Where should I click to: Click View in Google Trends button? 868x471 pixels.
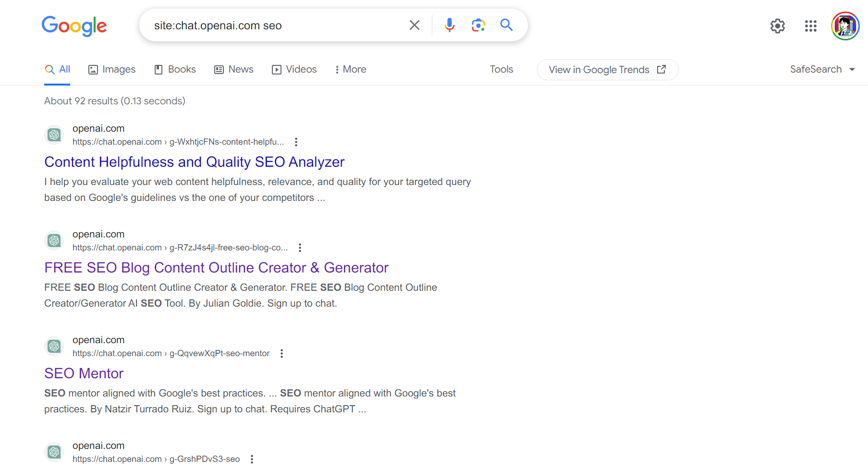607,70
